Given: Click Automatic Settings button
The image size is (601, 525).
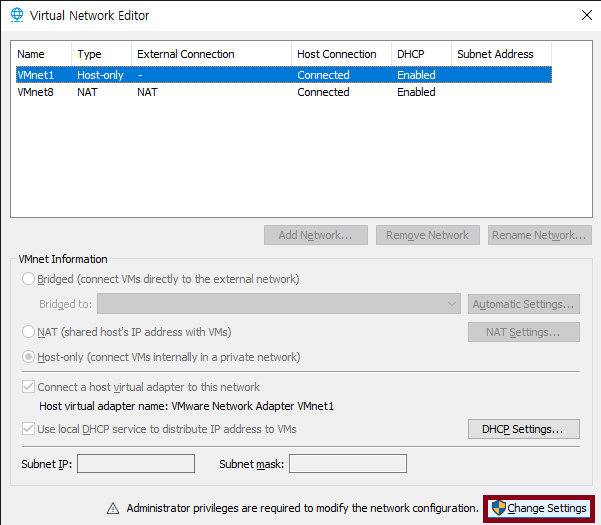Looking at the screenshot, I should tap(524, 304).
